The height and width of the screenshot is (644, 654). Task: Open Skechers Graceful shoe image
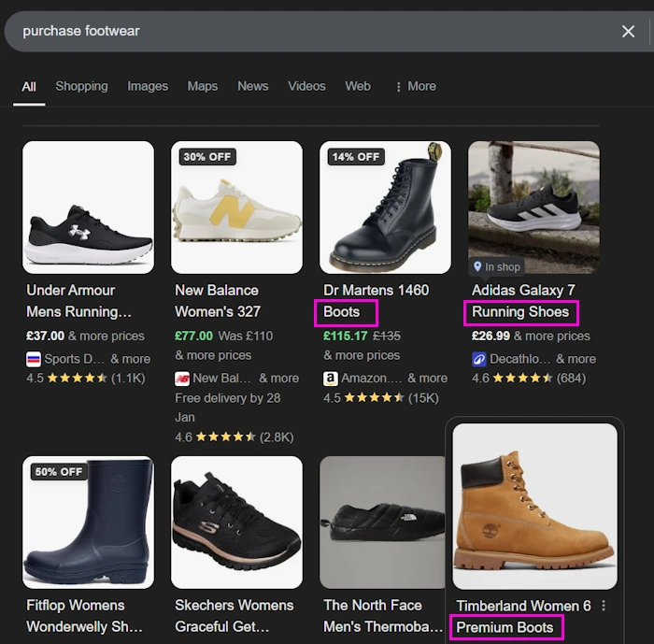pos(236,522)
